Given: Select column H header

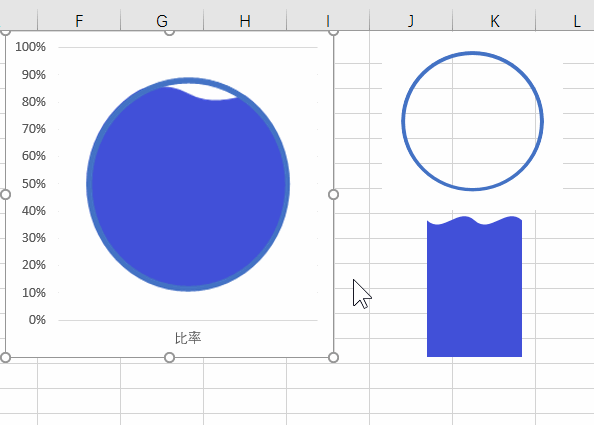Looking at the screenshot, I should pyautogui.click(x=245, y=20).
